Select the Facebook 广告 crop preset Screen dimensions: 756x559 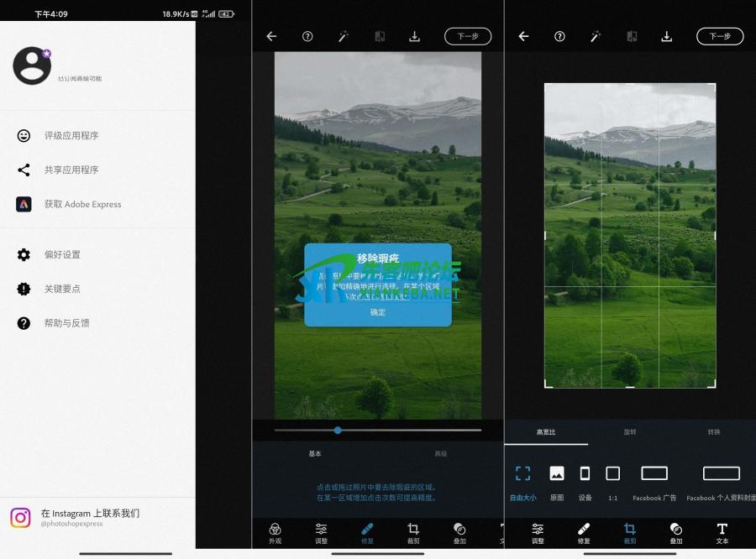[654, 481]
